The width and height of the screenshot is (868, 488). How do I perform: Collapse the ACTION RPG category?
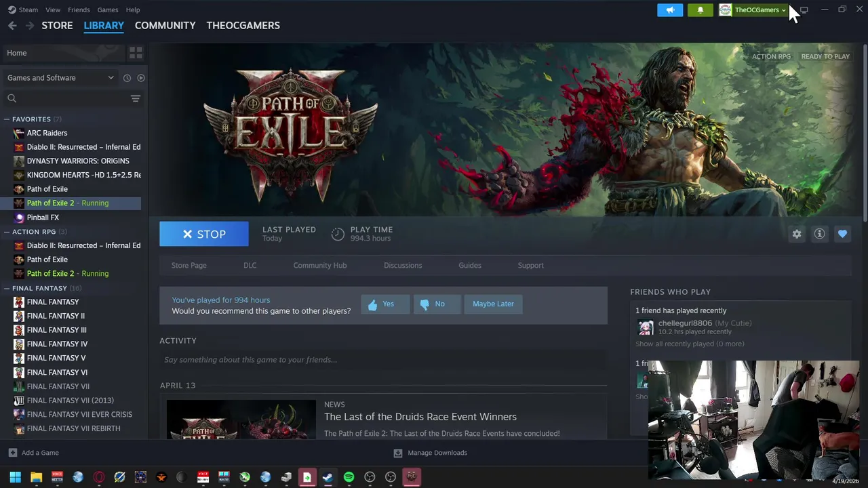click(7, 232)
